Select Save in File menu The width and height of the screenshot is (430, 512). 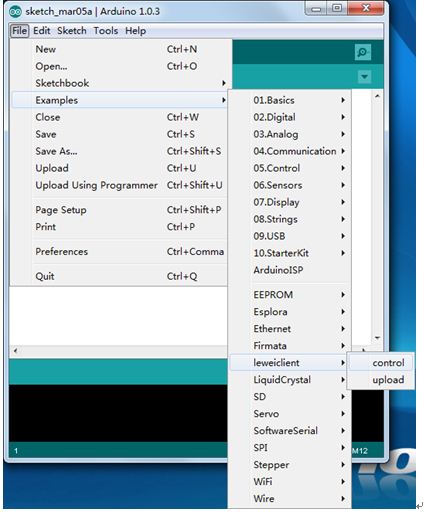(x=119, y=134)
